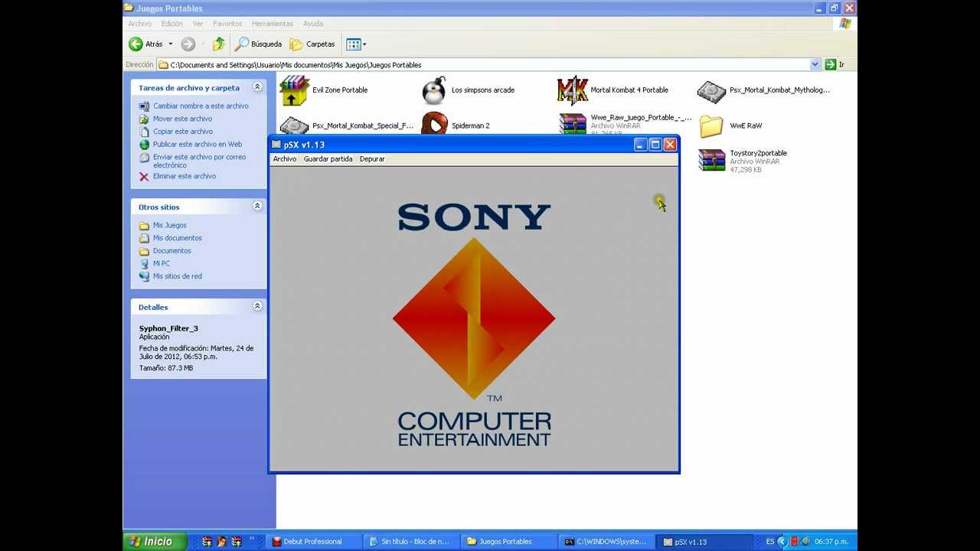Open the Views dropdown button

(356, 44)
